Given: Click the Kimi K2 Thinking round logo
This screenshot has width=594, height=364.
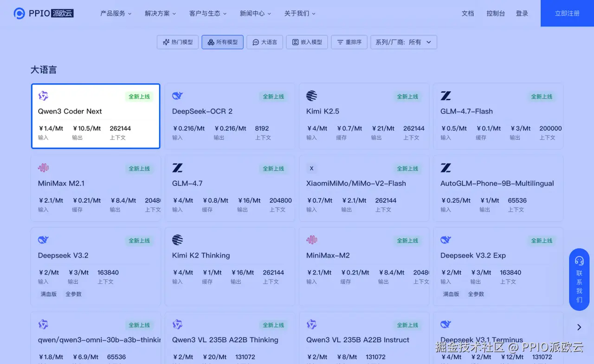Looking at the screenshot, I should (177, 240).
